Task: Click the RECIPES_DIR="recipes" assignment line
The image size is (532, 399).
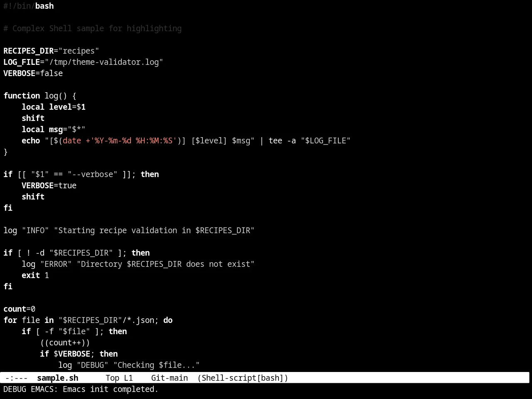Action: [x=51, y=51]
